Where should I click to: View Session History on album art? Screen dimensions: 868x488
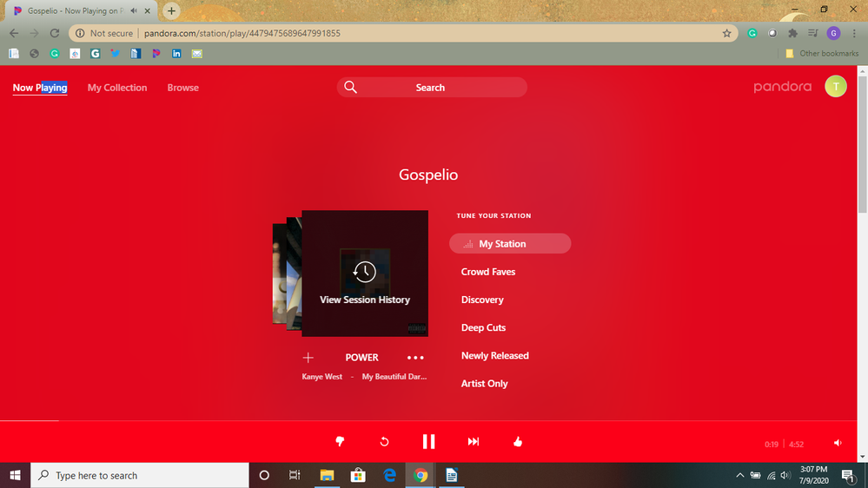[365, 274]
